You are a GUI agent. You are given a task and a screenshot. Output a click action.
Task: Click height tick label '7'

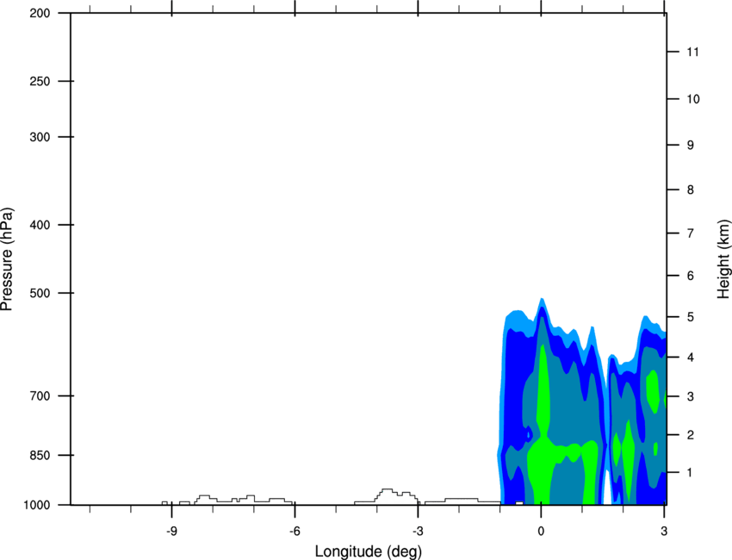691,233
